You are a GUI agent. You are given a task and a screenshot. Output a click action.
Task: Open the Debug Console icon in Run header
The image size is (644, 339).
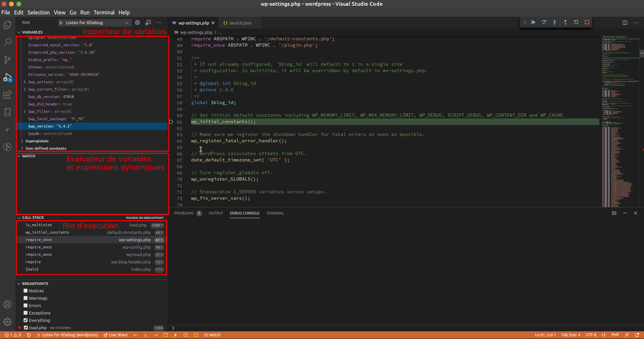[148, 22]
